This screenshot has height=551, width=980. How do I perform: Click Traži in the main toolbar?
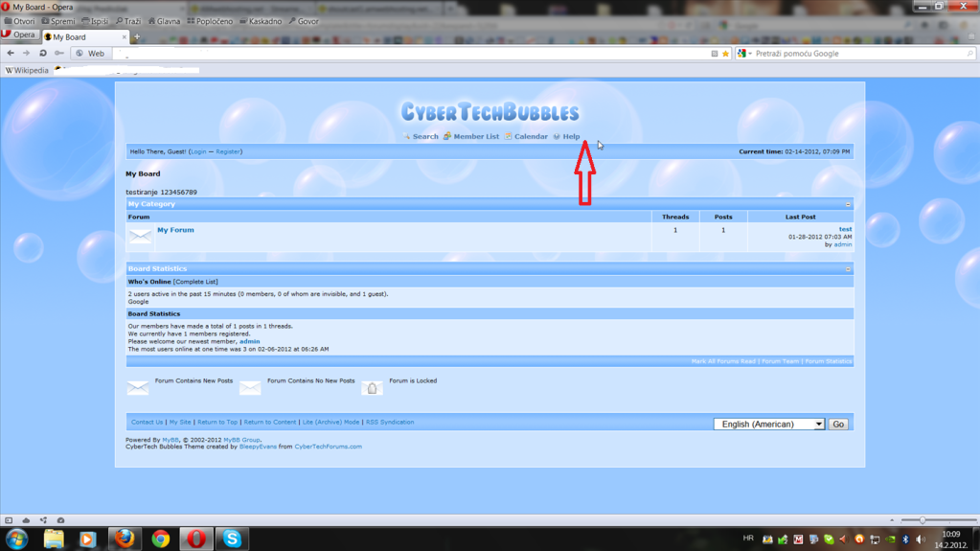[128, 21]
